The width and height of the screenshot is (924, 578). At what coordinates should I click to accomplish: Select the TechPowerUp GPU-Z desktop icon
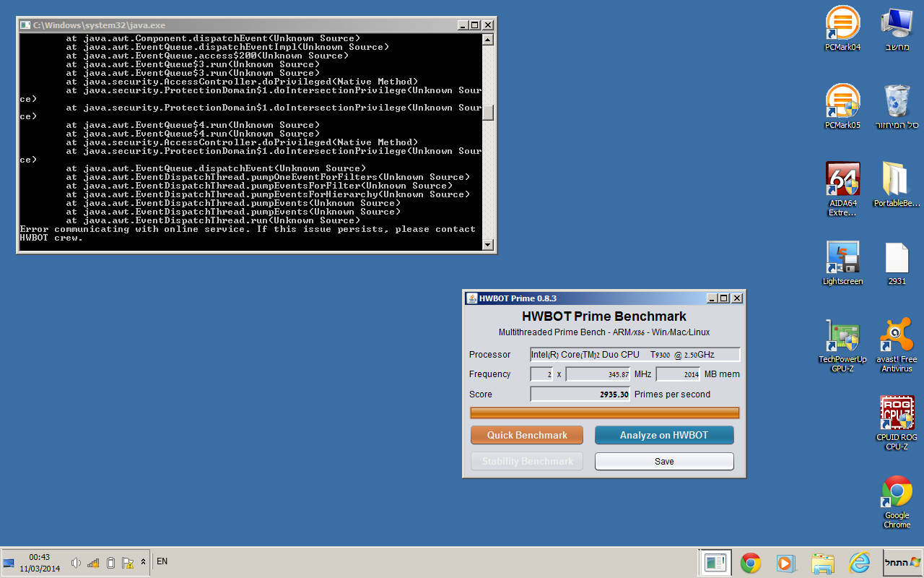[x=843, y=345]
